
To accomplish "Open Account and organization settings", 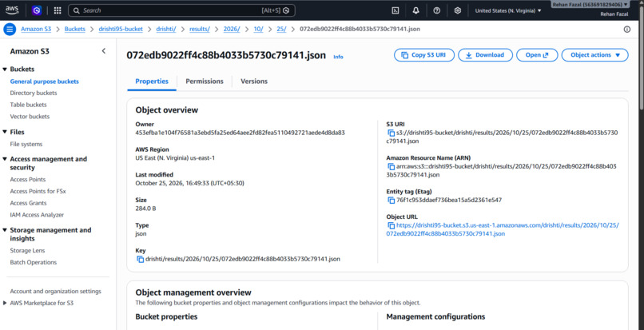I will 55,292.
